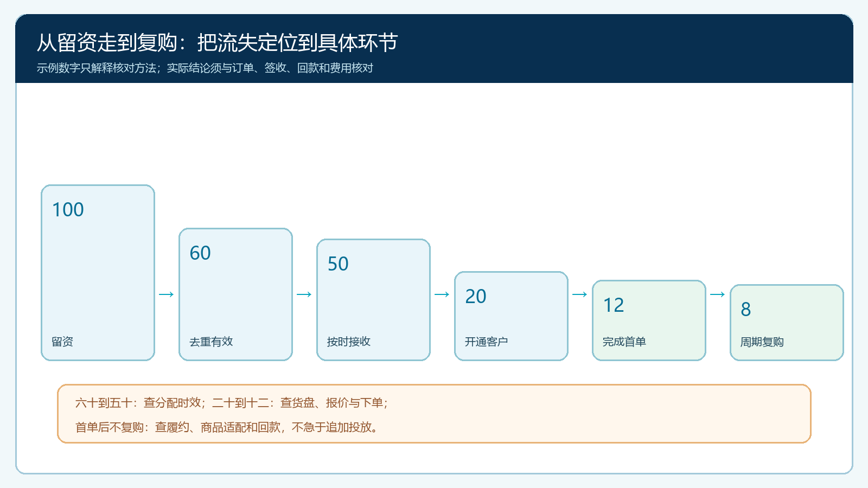Select the 去重有效 funnel card

click(x=235, y=294)
